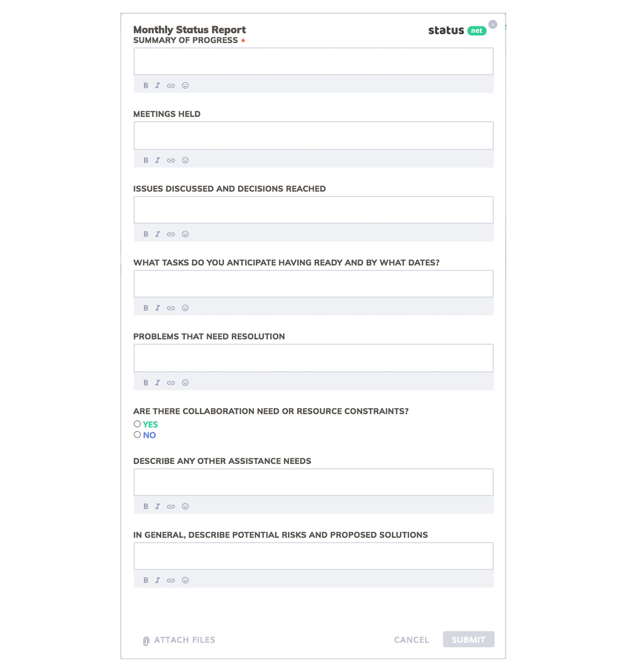Screen dimensions: 625x672
Task: Click Submit to send the monthly report
Action: coord(468,640)
